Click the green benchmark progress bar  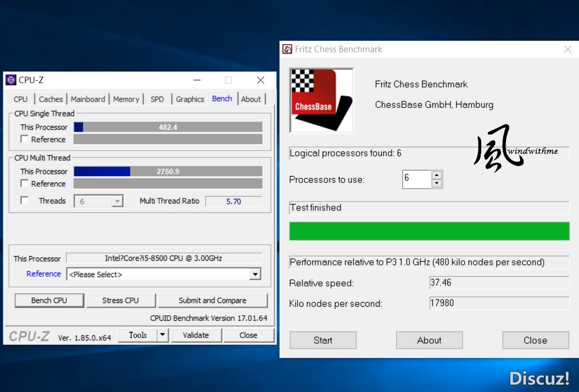click(x=430, y=231)
